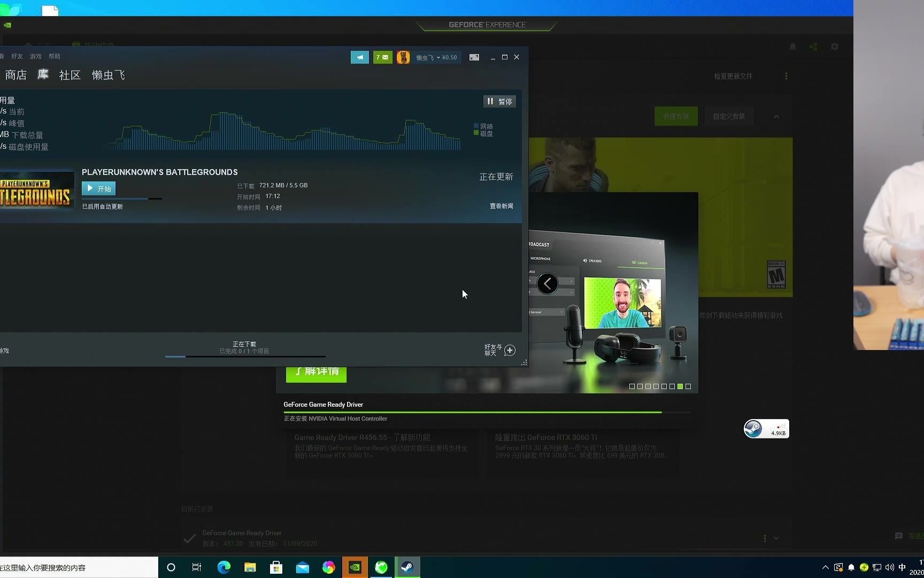
Task: Open GeForce Experience settings gear
Action: point(835,47)
